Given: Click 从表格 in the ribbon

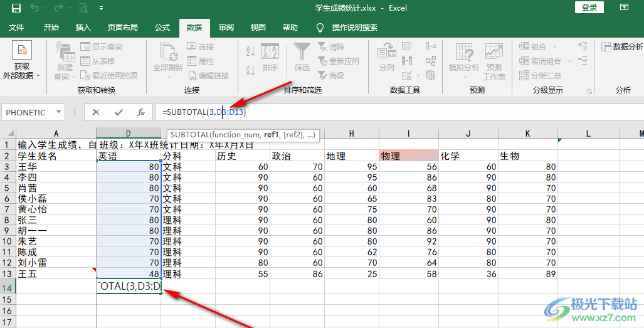Looking at the screenshot, I should tap(97, 61).
